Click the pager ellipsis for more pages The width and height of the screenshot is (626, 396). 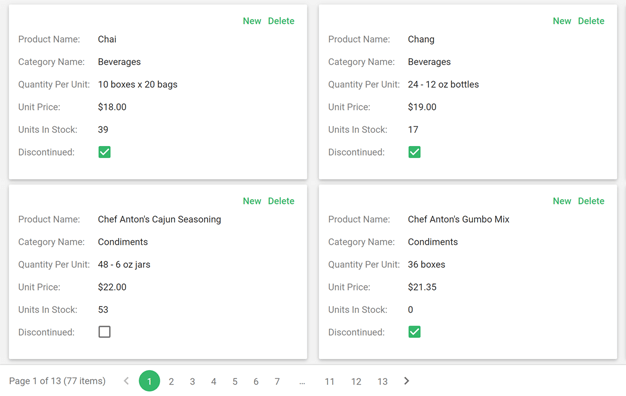(x=302, y=381)
